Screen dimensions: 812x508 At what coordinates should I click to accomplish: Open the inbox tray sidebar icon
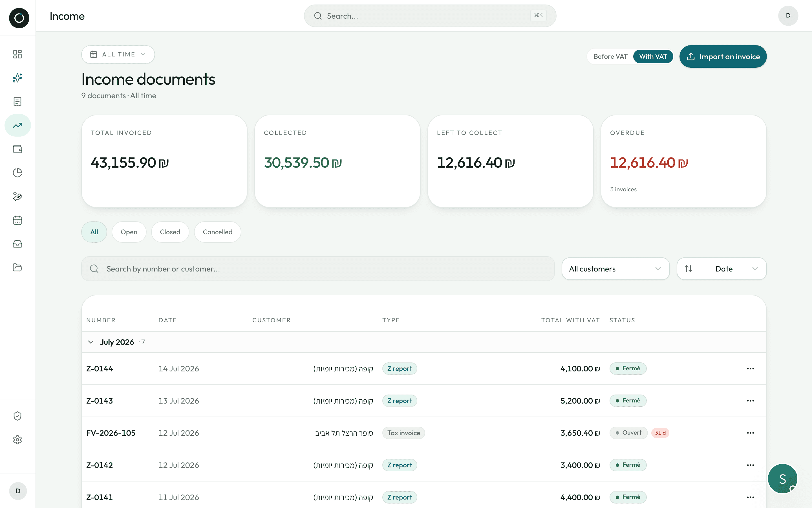pyautogui.click(x=17, y=244)
